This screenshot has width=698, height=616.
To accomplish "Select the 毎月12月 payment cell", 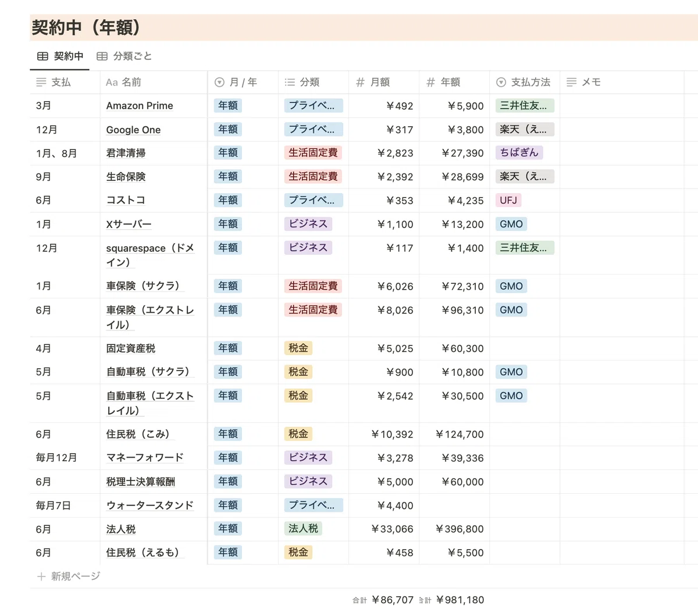I will (65, 458).
